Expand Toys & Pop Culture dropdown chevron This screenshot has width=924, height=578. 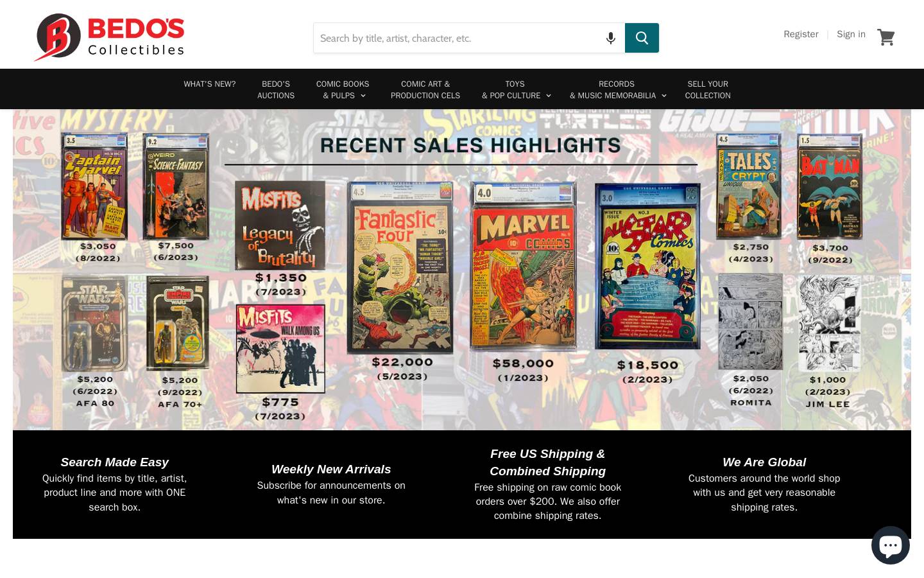549,96
